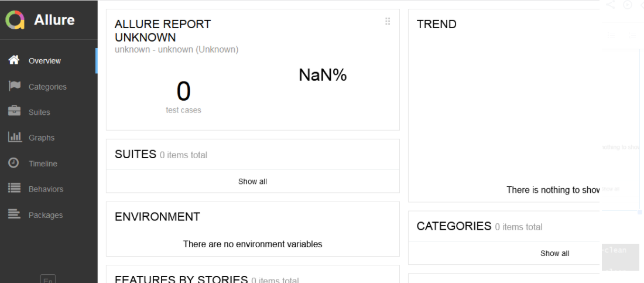Navigate to the Timeline view
The height and width of the screenshot is (283, 644).
(49, 163)
